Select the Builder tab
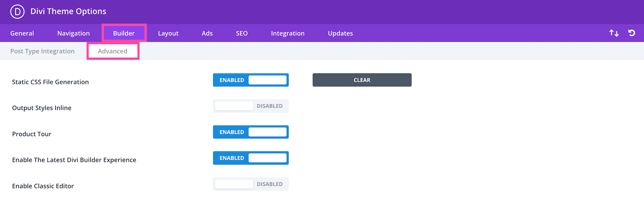 (x=124, y=33)
